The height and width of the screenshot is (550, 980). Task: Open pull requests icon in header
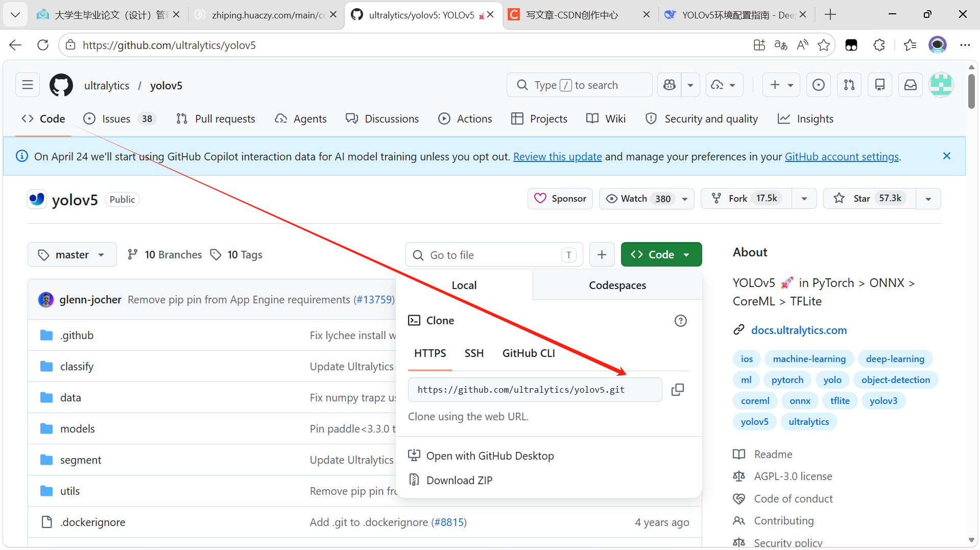tap(849, 85)
